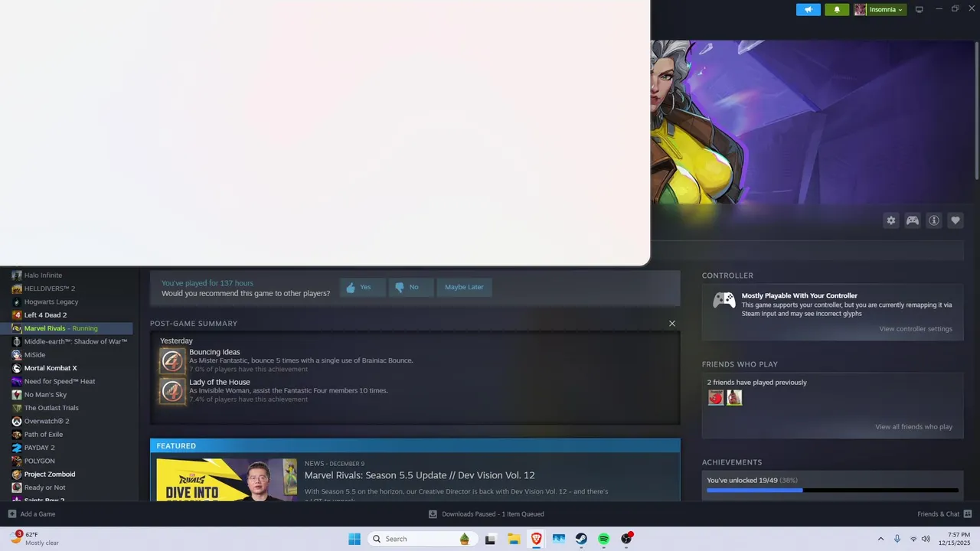
Task: Open the volume tray icon
Action: pos(926,539)
